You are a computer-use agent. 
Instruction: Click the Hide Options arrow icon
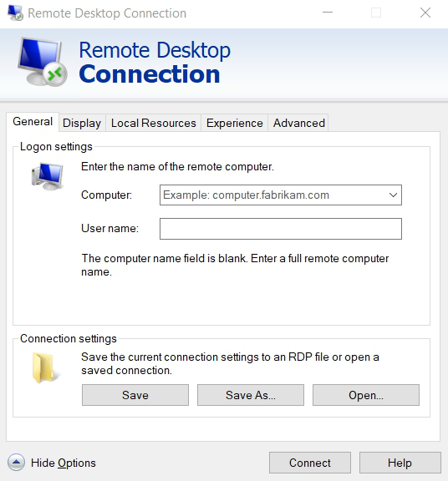(x=16, y=463)
